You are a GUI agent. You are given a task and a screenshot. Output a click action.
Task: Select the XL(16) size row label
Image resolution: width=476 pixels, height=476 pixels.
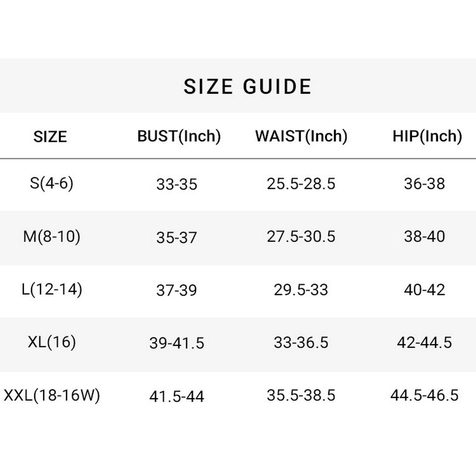(52, 342)
